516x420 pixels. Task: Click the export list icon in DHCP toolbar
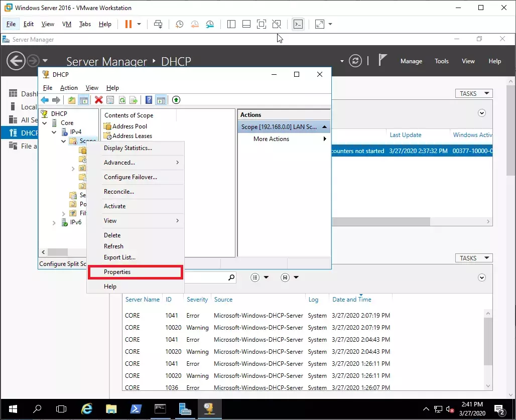point(134,100)
